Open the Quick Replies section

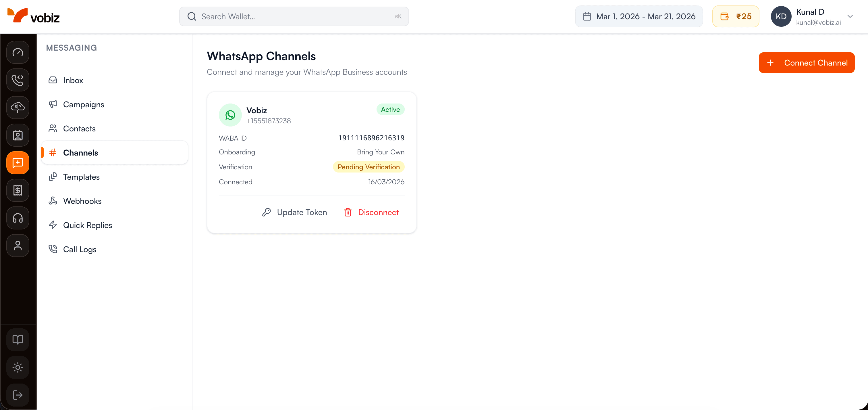pos(88,225)
